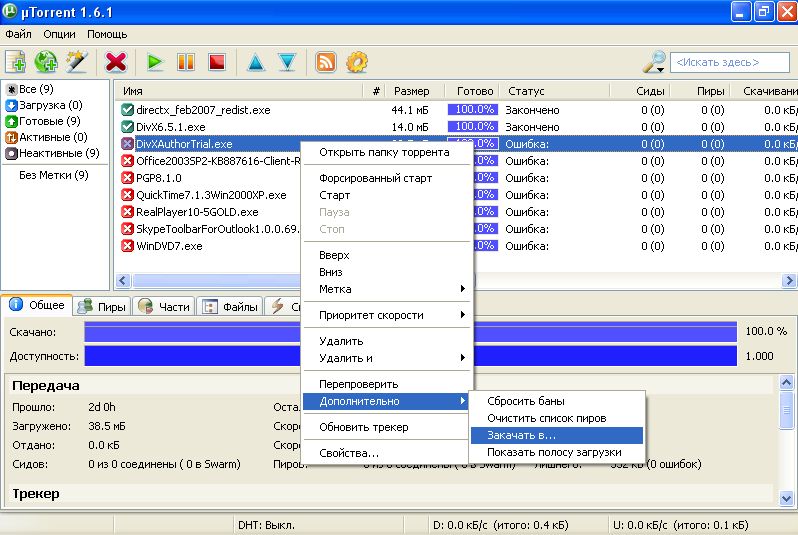Viewport: 798px width, 535px height.
Task: Click error icon of QuickTime7.1.3Win2000XP.exe
Action: click(x=127, y=195)
